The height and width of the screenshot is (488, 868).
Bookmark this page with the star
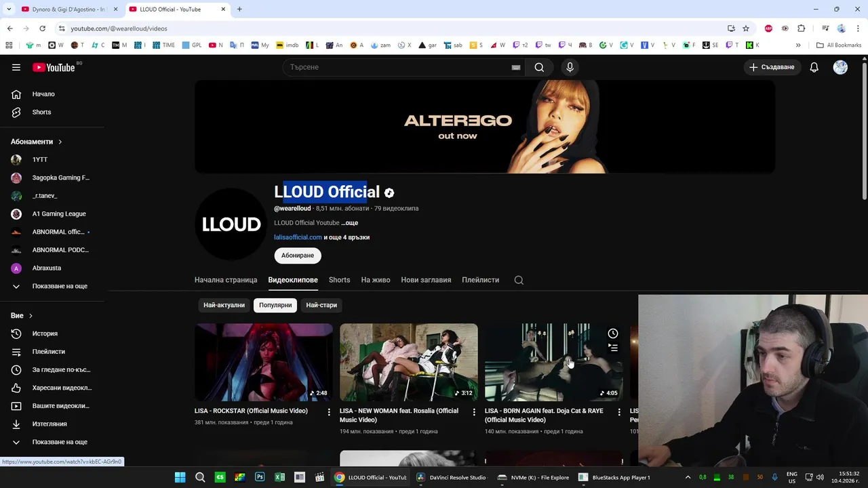[746, 28]
